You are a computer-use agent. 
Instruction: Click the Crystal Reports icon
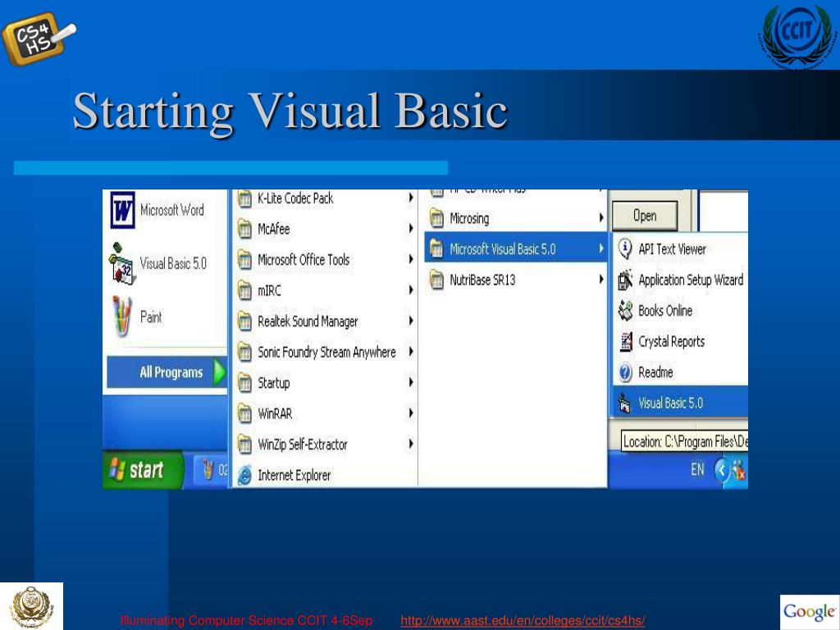point(625,341)
